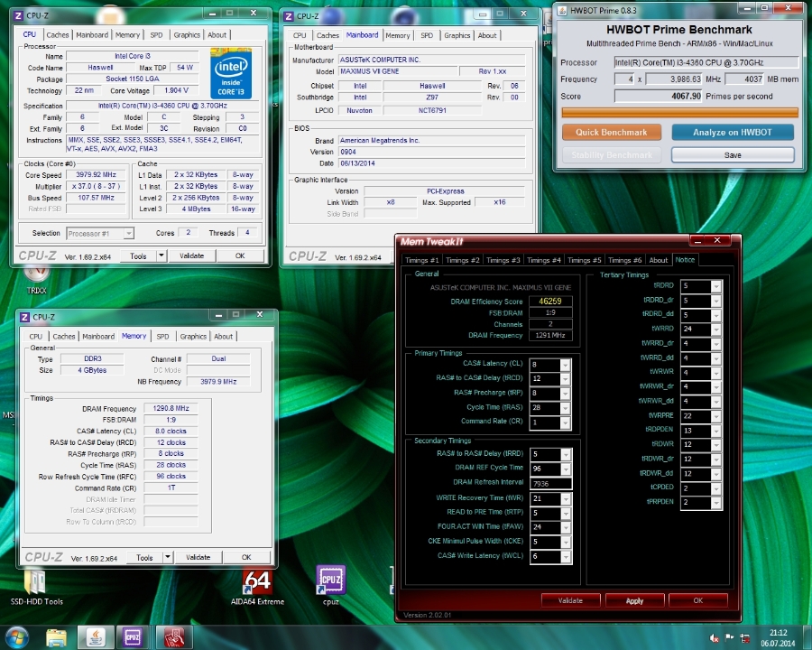Click the orange HWBOT benchmark progress bar

(x=680, y=112)
